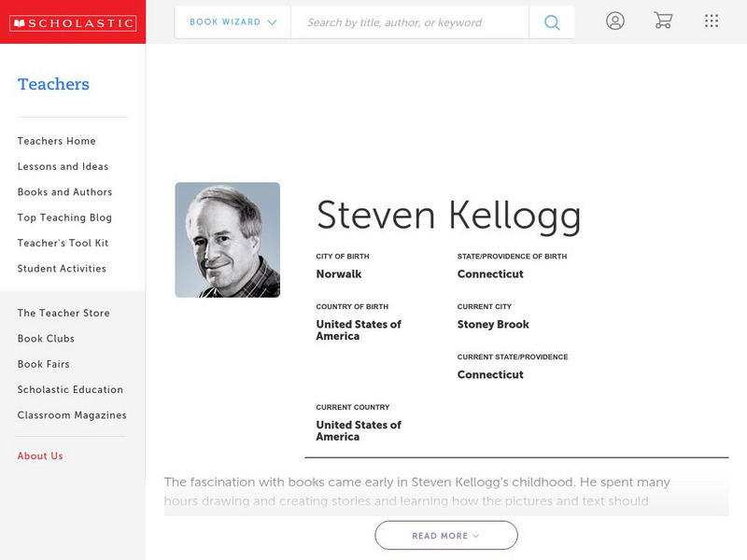Open The Teacher Store
This screenshot has width=747, height=560.
pos(63,314)
